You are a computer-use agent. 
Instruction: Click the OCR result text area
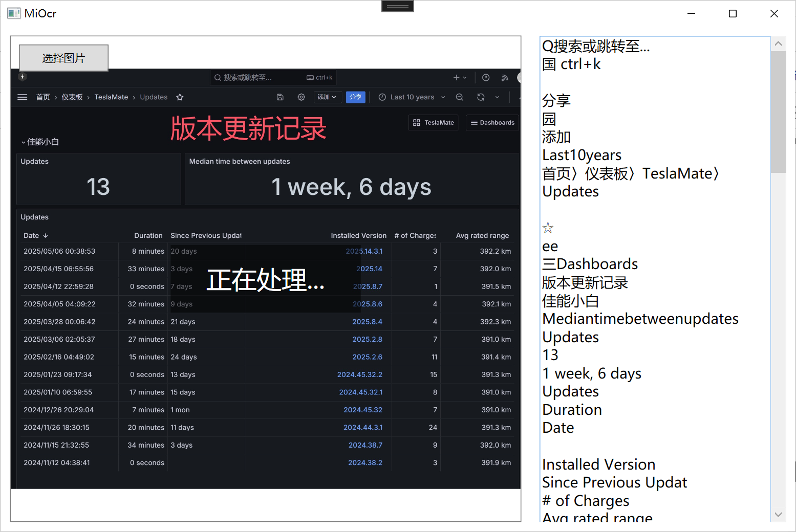[x=655, y=279]
